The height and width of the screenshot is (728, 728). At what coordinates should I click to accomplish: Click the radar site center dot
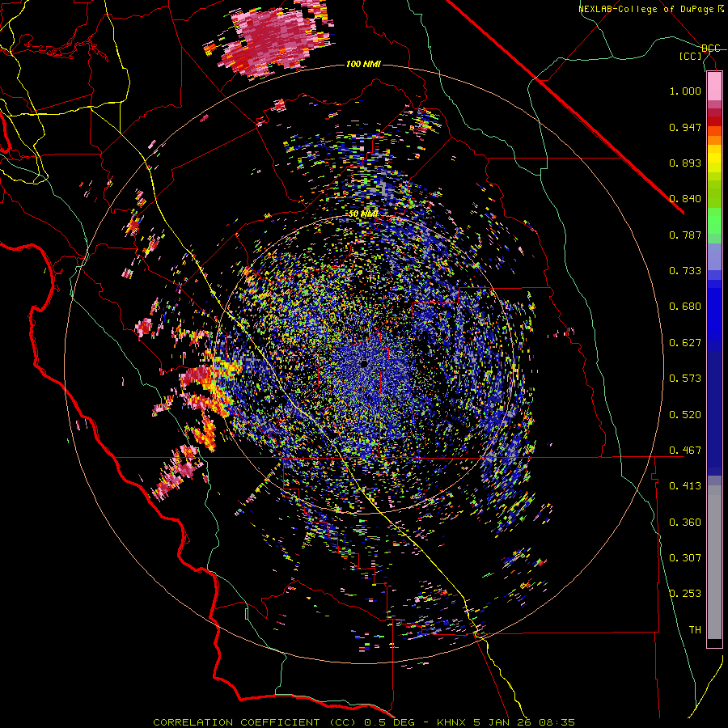[364, 364]
